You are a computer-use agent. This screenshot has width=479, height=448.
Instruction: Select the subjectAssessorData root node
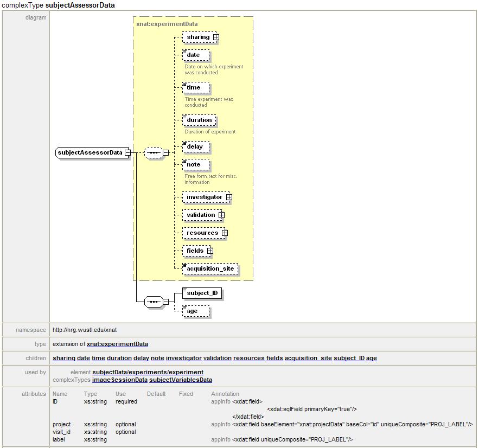[90, 153]
